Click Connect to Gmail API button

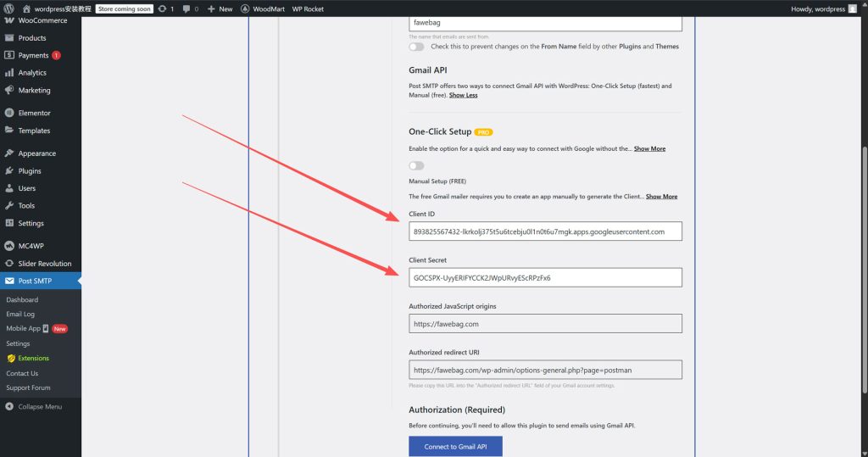455,447
